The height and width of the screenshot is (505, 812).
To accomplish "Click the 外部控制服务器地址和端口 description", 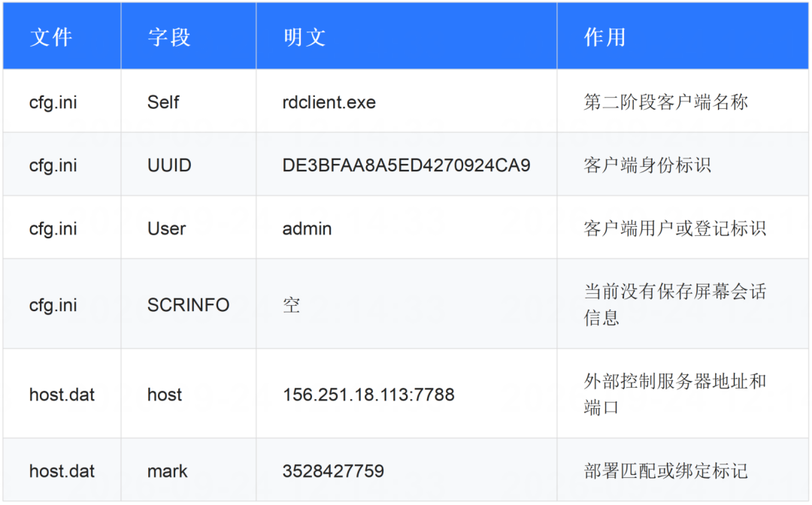I will [x=674, y=395].
